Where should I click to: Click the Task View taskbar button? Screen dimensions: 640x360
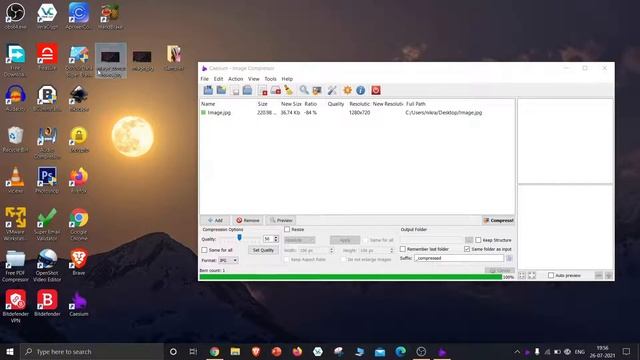click(193, 351)
